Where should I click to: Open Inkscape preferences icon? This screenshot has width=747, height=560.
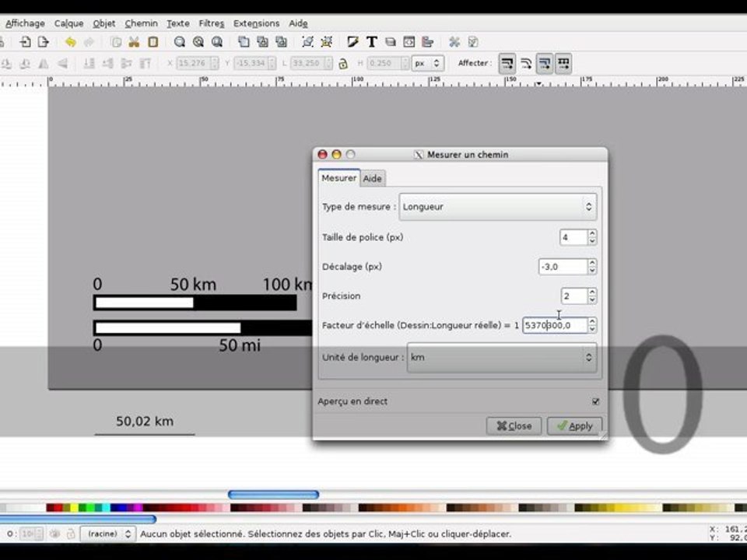[454, 42]
